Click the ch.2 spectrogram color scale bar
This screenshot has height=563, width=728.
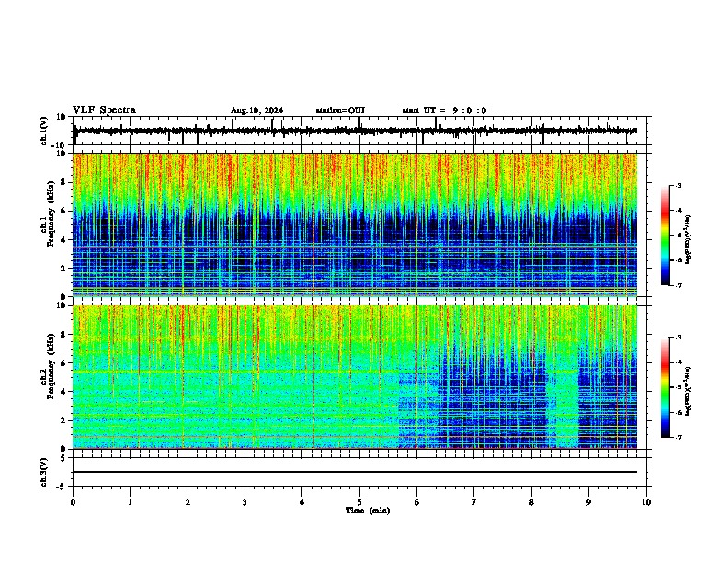coord(665,387)
